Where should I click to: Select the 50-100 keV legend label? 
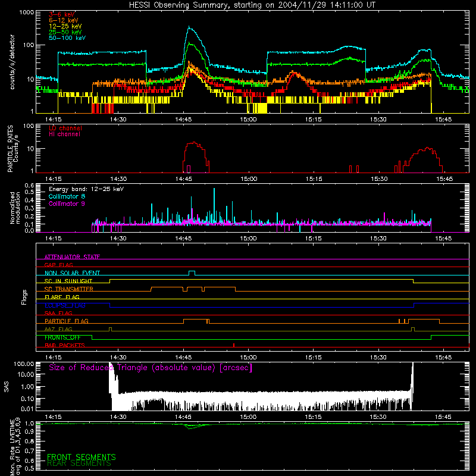click(x=67, y=37)
